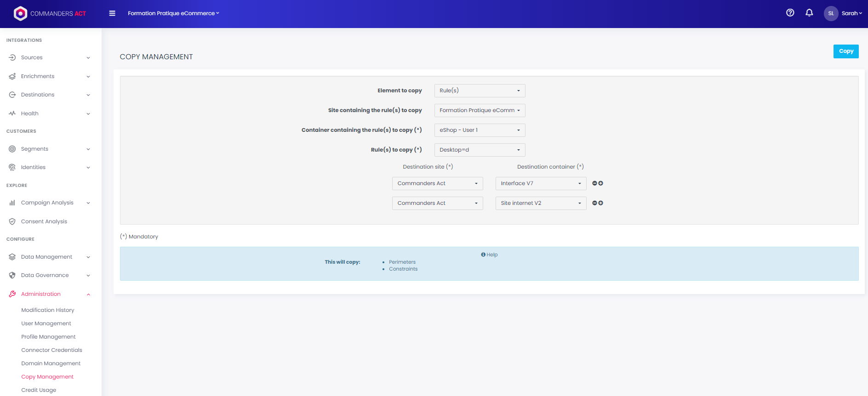Image resolution: width=868 pixels, height=396 pixels.
Task: Click the SL user avatar
Action: coord(831,13)
